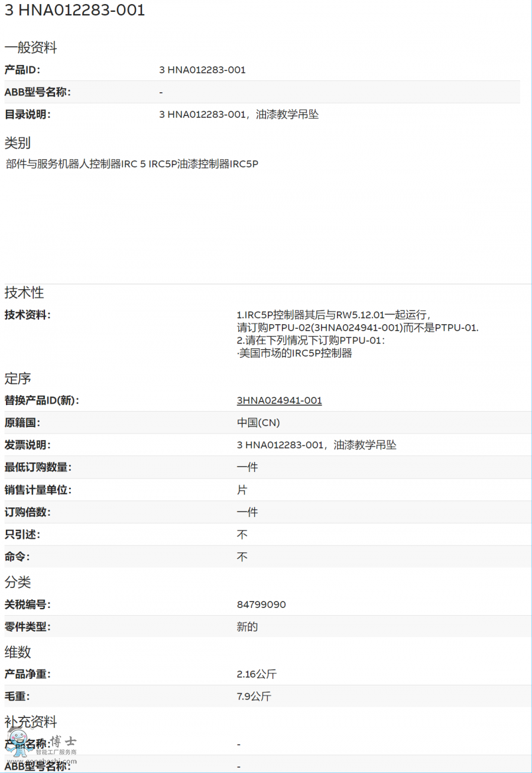Viewport: 532px width, 773px height.
Task: Select the 补充资料 heading at page bottom
Action: [x=31, y=722]
